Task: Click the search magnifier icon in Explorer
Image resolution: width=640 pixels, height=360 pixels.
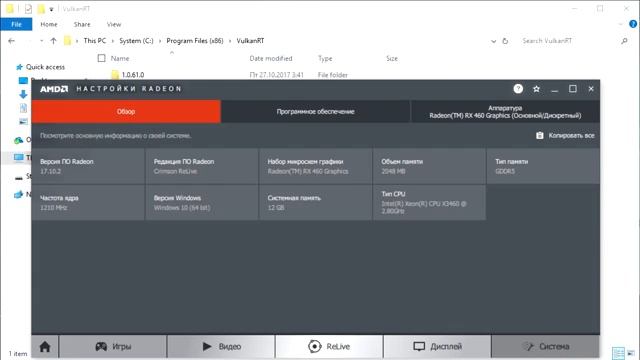Action: click(x=624, y=41)
